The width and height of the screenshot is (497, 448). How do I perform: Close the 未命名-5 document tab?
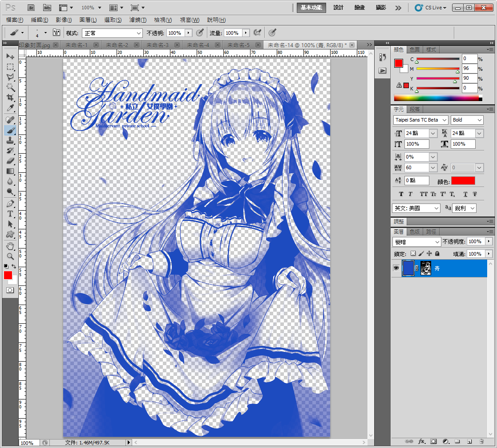pyautogui.click(x=258, y=45)
